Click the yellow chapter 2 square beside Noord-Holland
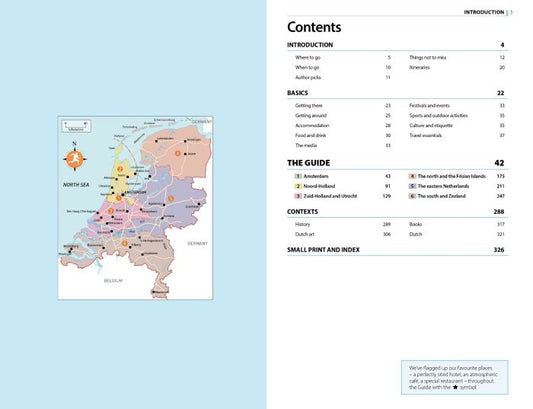 tap(298, 186)
